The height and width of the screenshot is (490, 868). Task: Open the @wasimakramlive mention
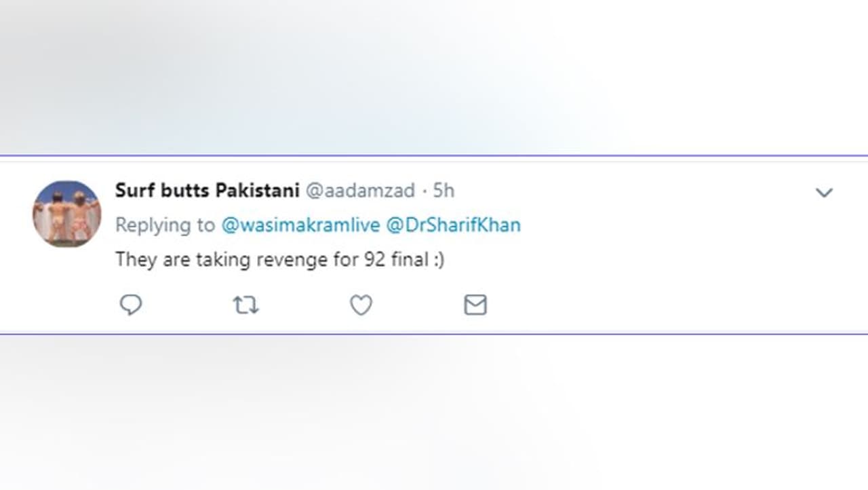pyautogui.click(x=300, y=225)
